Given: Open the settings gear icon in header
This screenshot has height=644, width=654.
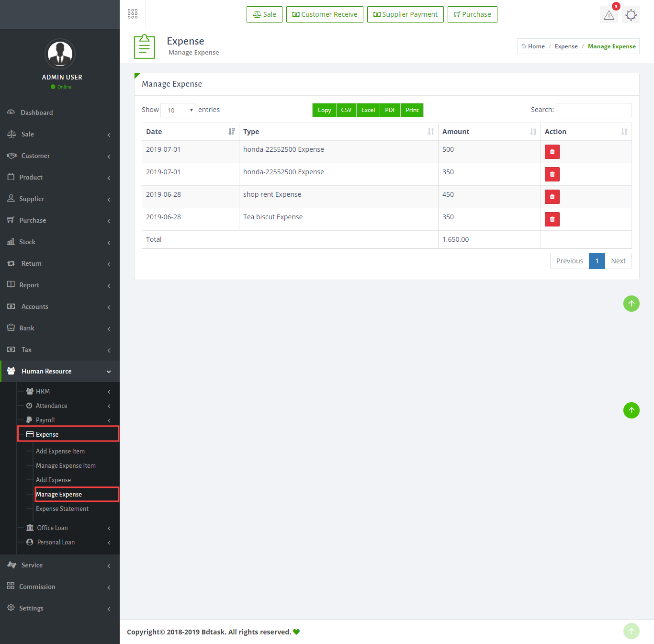Looking at the screenshot, I should (631, 15).
